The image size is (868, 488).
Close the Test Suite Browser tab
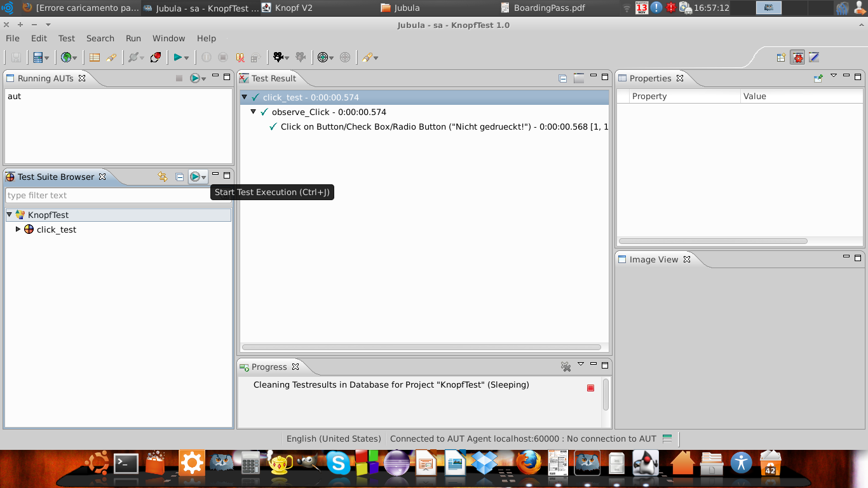pyautogui.click(x=102, y=177)
